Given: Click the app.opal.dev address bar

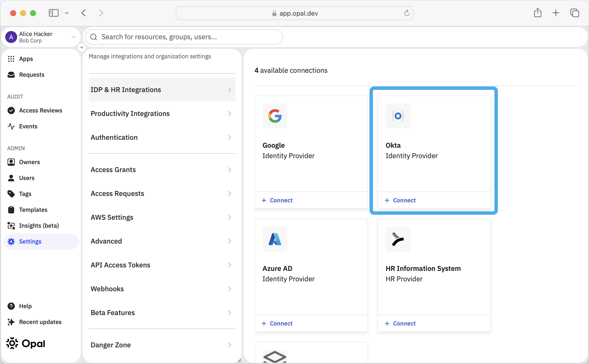Looking at the screenshot, I should [x=294, y=13].
